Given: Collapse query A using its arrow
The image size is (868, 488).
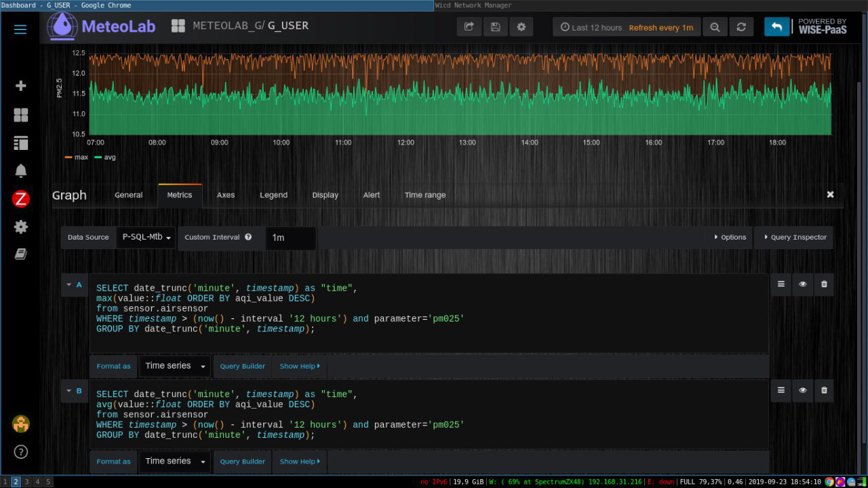Looking at the screenshot, I should coord(69,285).
